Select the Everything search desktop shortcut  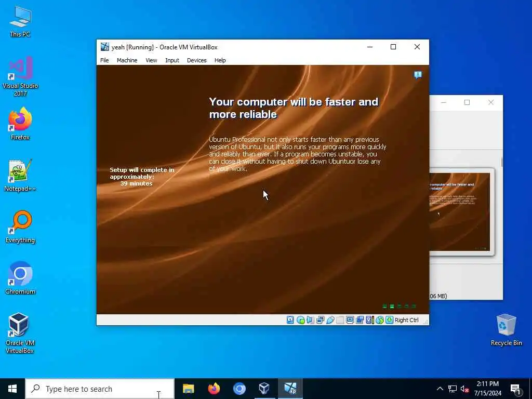point(20,227)
